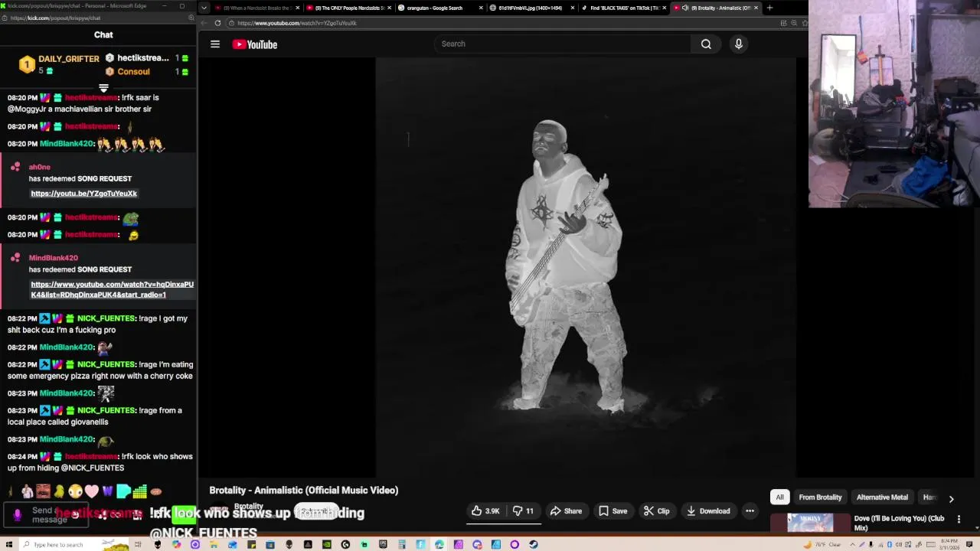Reload the page in Edge toolbar

(x=217, y=23)
